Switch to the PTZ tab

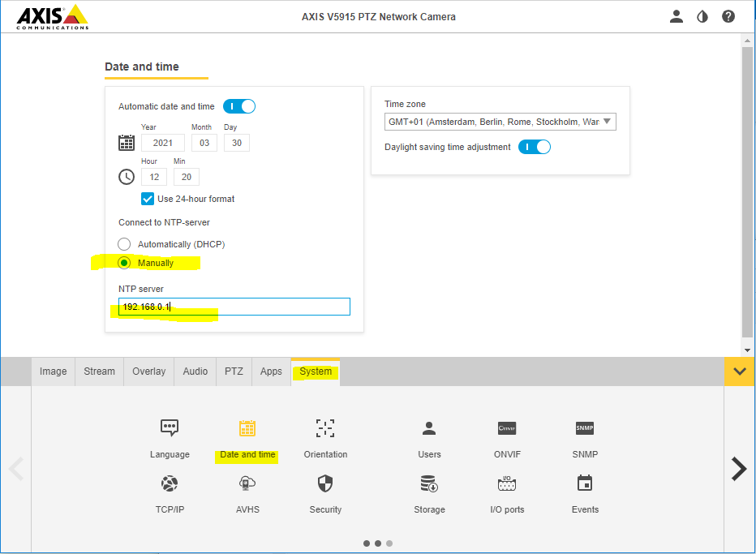click(x=234, y=371)
